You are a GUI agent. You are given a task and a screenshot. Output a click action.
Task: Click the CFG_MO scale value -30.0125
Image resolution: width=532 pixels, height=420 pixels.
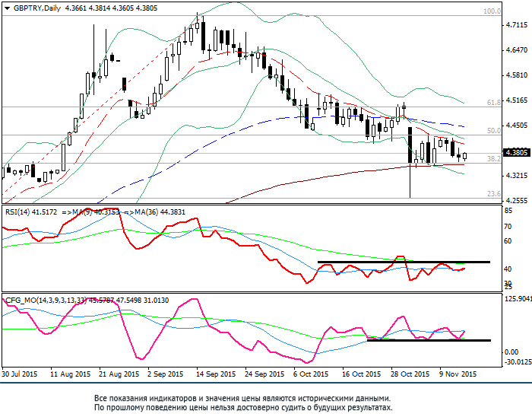(518, 362)
